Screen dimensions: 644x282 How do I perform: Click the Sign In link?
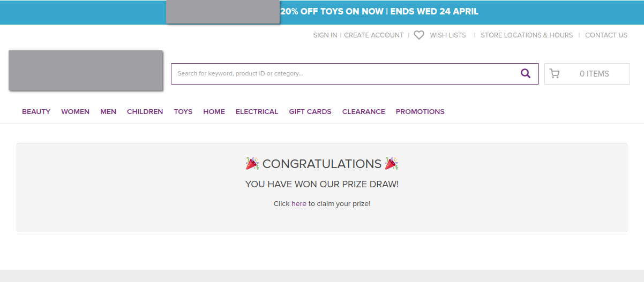pyautogui.click(x=325, y=35)
